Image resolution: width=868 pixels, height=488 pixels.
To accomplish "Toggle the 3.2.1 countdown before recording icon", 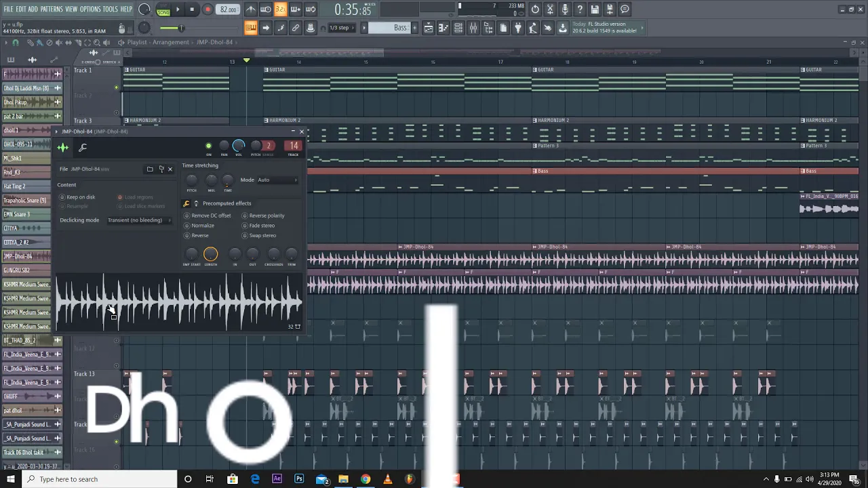I will (280, 9).
